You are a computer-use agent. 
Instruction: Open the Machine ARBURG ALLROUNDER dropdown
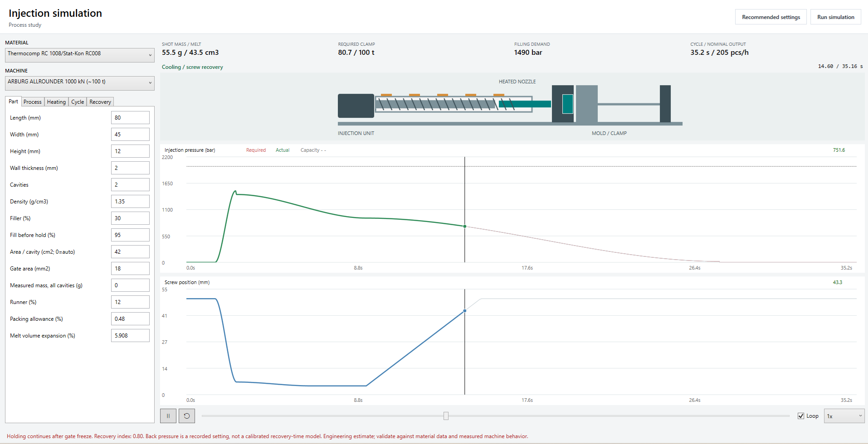click(80, 83)
